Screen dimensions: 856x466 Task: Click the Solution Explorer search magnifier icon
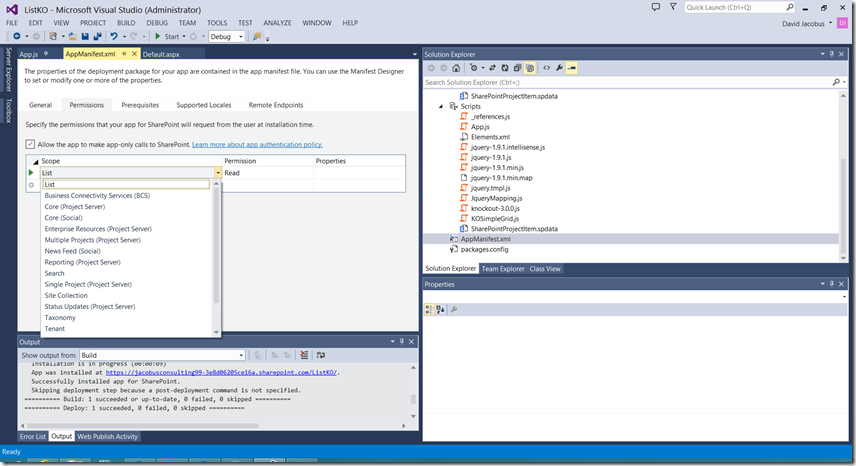point(836,82)
